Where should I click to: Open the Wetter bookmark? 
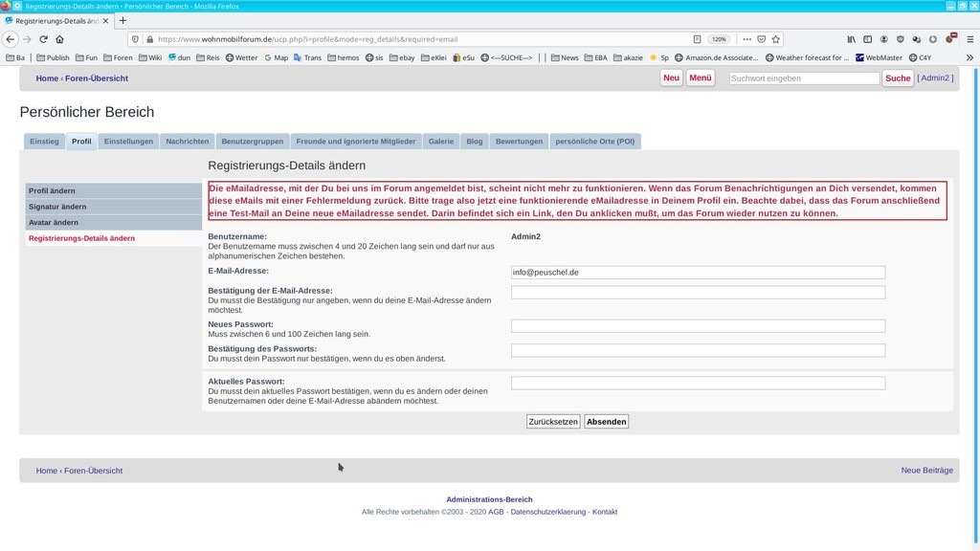click(241, 57)
